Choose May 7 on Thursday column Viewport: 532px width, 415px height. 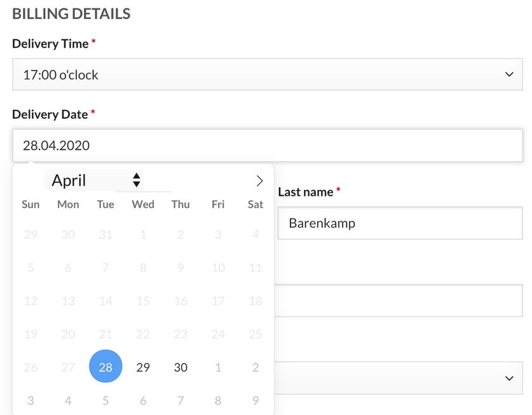[181, 400]
